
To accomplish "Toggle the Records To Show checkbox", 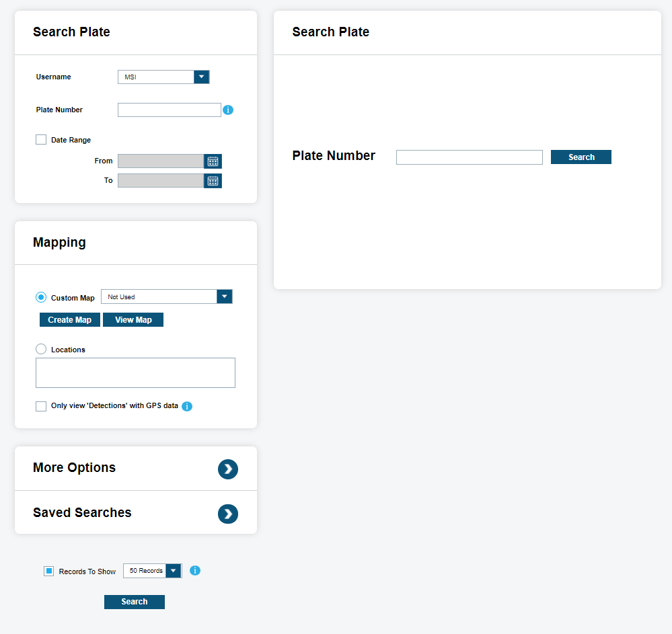I will pyautogui.click(x=49, y=571).
